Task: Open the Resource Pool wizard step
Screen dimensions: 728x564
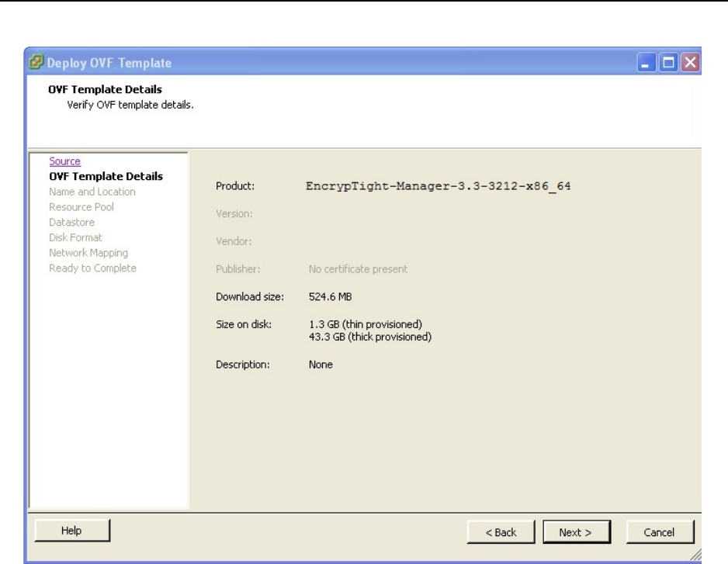Action: click(x=81, y=207)
